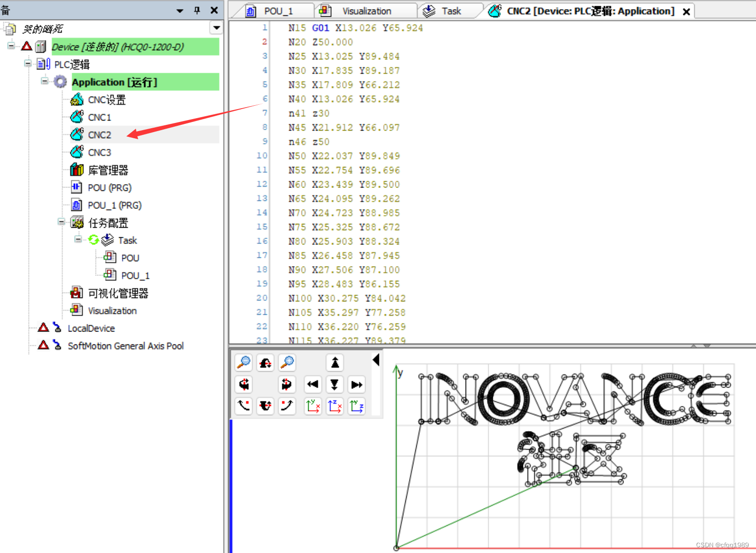Click the move view up arrow

pyautogui.click(x=335, y=363)
